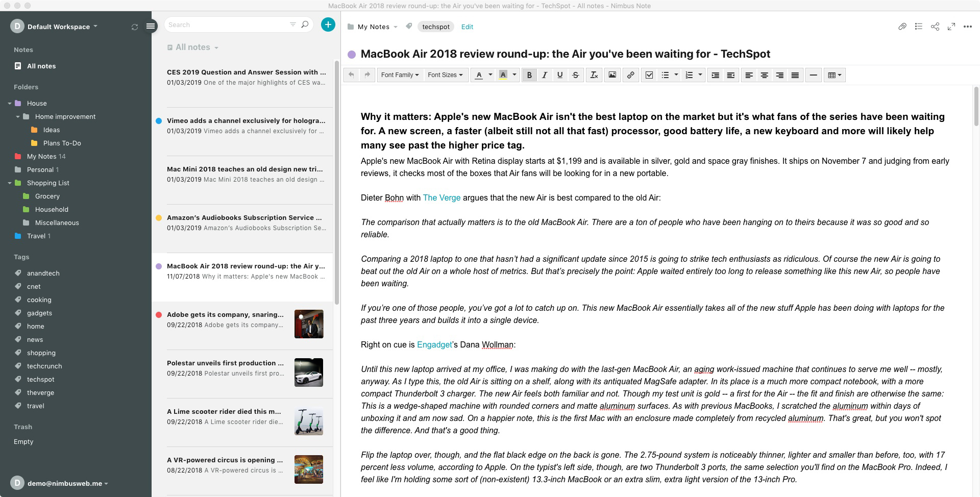The image size is (980, 497).
Task: Open the All notes sorting dropdown
Action: pyautogui.click(x=215, y=47)
